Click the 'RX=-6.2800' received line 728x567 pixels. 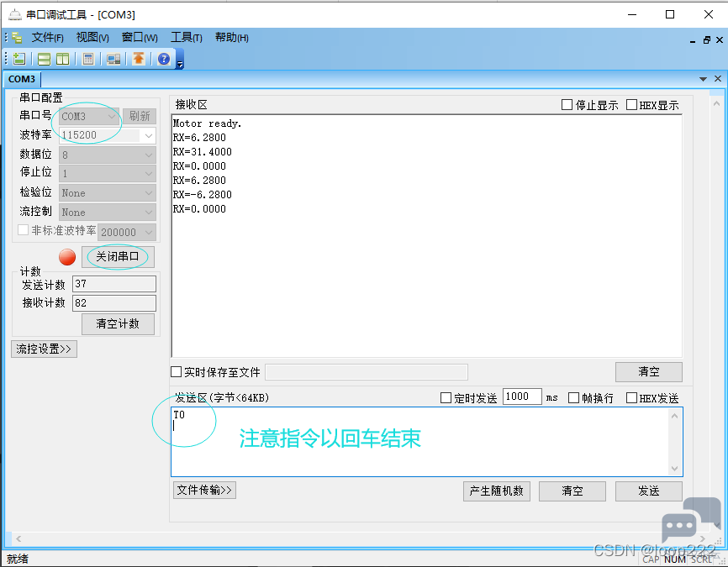pyautogui.click(x=203, y=194)
